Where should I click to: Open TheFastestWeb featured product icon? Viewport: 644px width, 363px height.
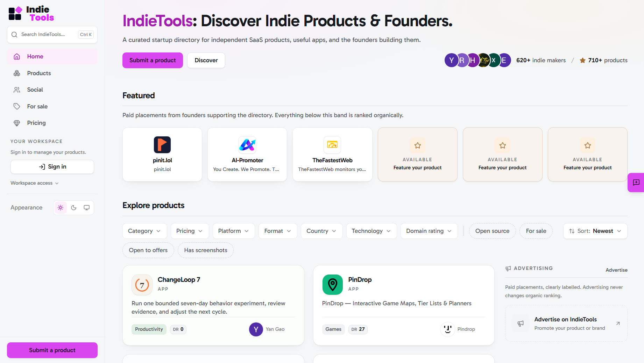332,145
